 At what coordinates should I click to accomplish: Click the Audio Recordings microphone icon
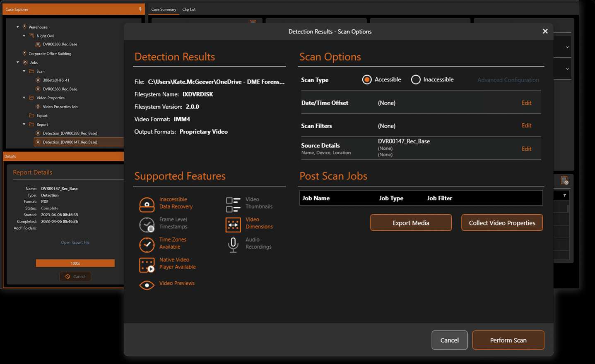click(x=233, y=244)
